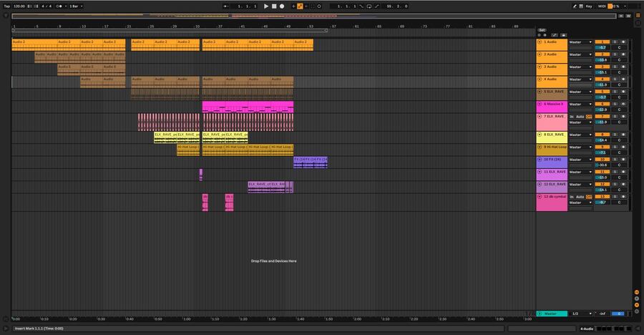Toggle track activator 1 for 1 Audio
Viewport: 644px width, 335px height.
[x=602, y=42]
